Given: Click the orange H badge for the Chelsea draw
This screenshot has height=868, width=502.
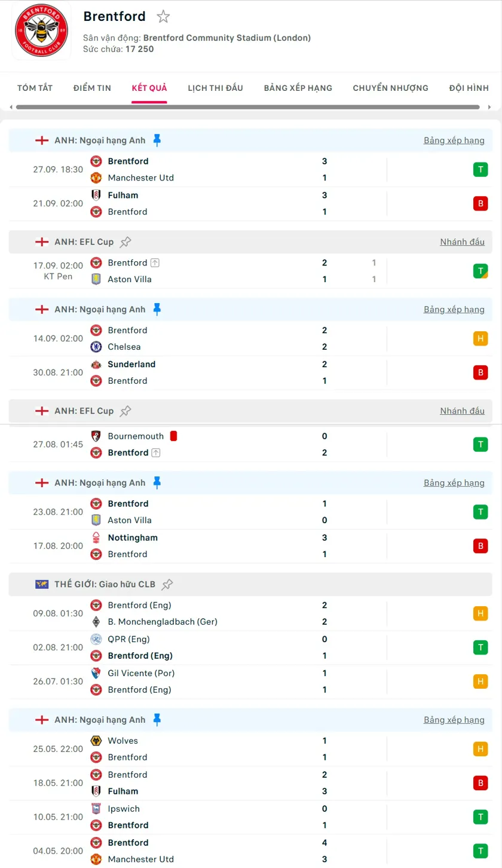Looking at the screenshot, I should (480, 338).
